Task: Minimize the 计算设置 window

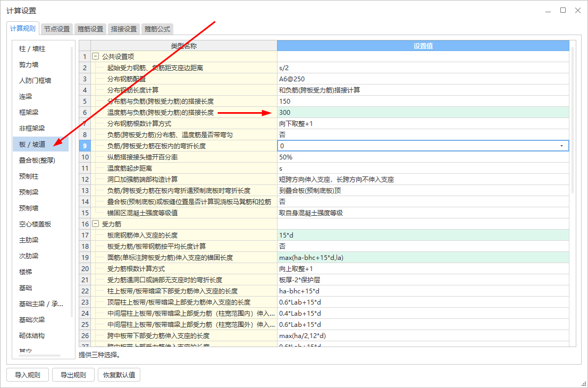Action: pos(548,11)
